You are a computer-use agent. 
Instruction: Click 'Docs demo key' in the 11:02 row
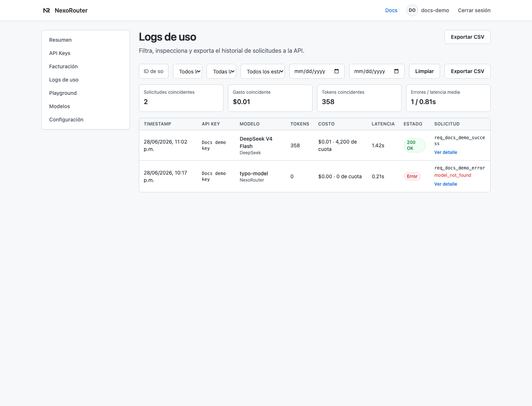point(214,145)
